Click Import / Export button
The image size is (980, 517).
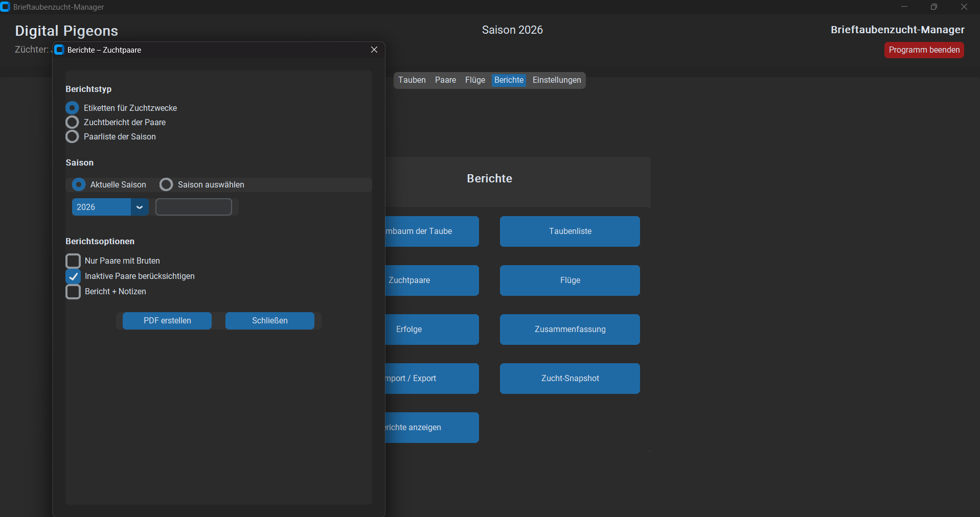point(432,379)
